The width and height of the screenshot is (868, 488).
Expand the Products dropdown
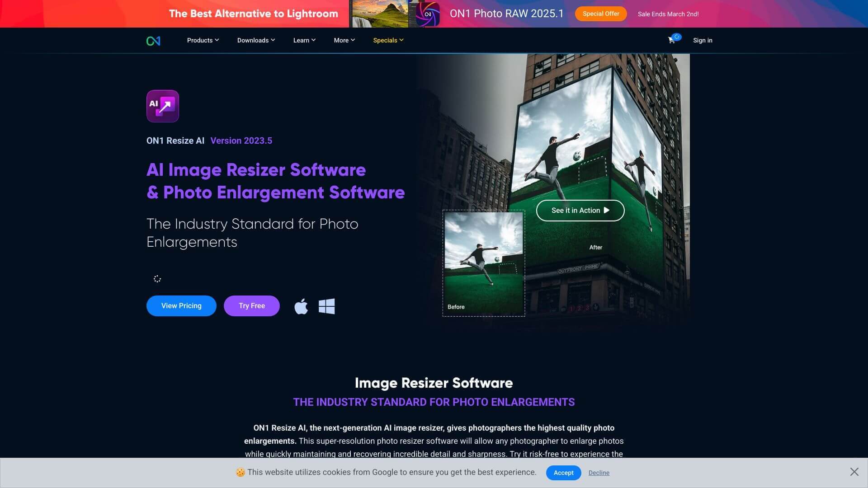(202, 40)
